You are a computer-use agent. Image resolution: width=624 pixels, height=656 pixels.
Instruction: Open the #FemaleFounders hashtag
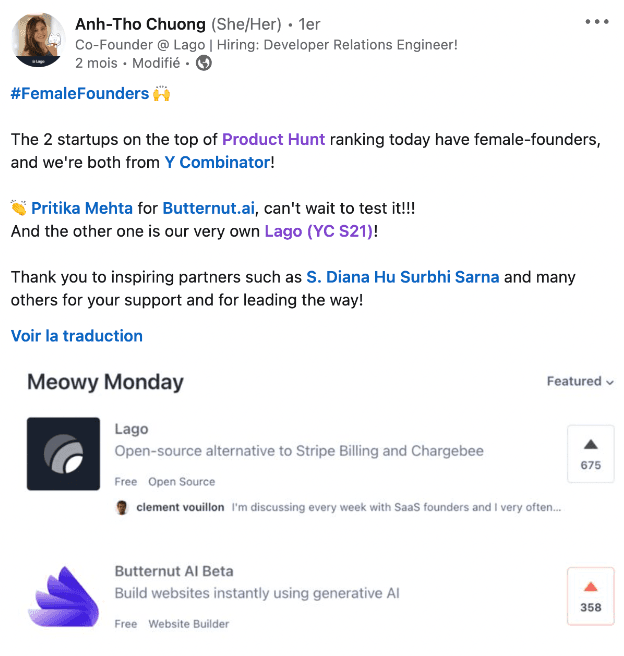pyautogui.click(x=79, y=94)
